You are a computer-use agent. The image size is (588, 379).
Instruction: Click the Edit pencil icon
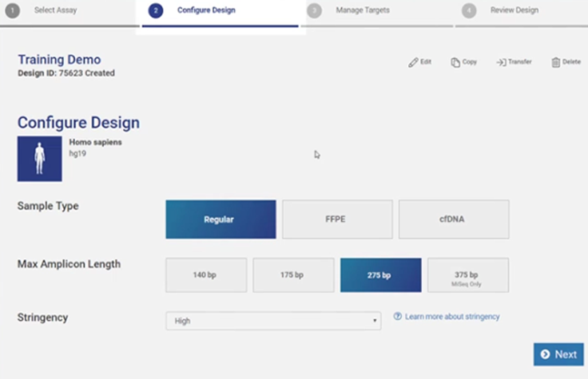413,62
